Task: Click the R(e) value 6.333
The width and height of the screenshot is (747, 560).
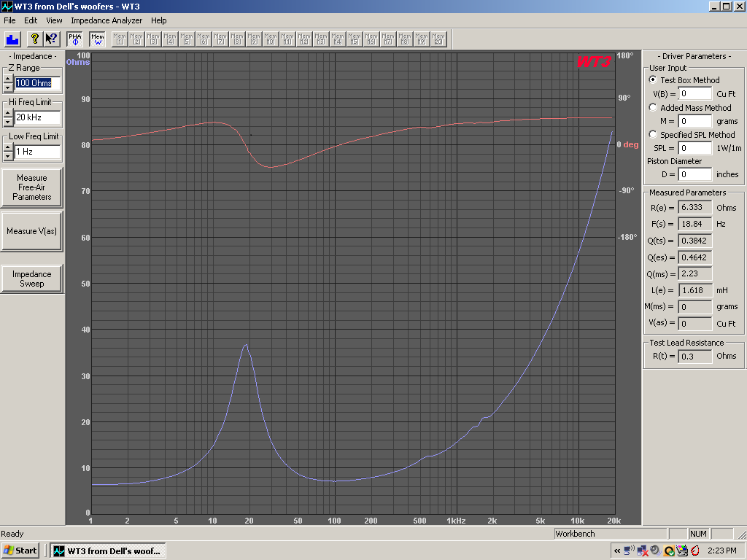Action: pos(695,208)
